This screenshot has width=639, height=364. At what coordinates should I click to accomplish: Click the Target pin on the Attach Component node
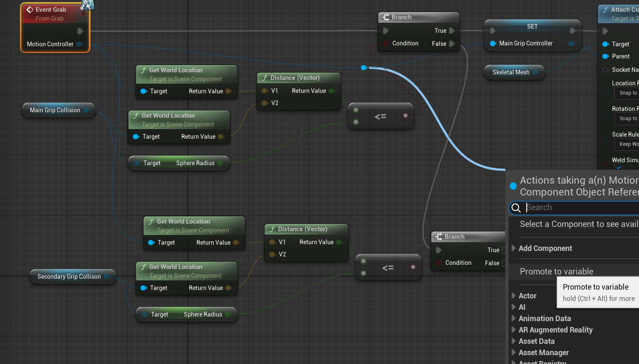[605, 44]
